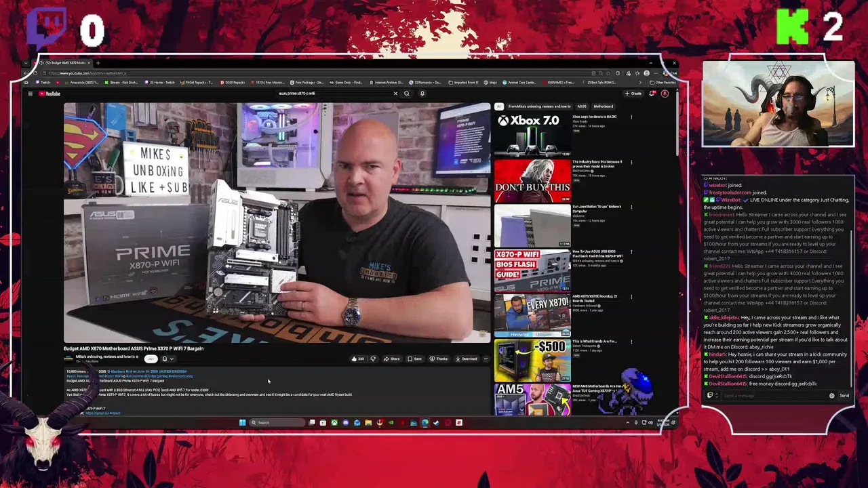Open options menu for This is What Friends video
Viewport: 868px width, 488px height.
pos(631,342)
